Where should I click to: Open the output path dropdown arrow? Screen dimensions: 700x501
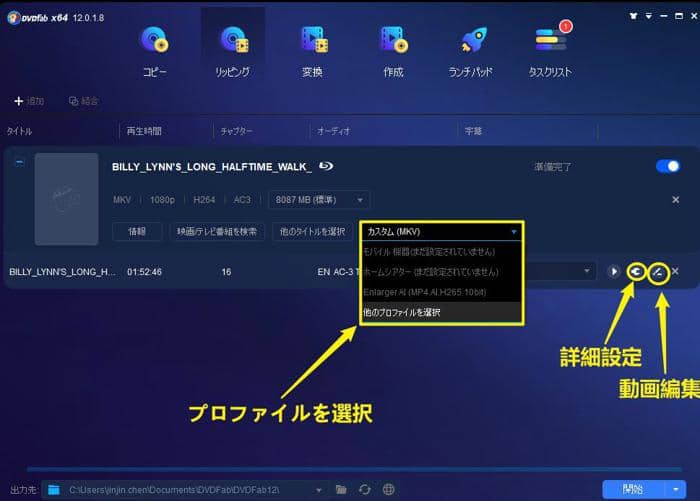point(319,490)
